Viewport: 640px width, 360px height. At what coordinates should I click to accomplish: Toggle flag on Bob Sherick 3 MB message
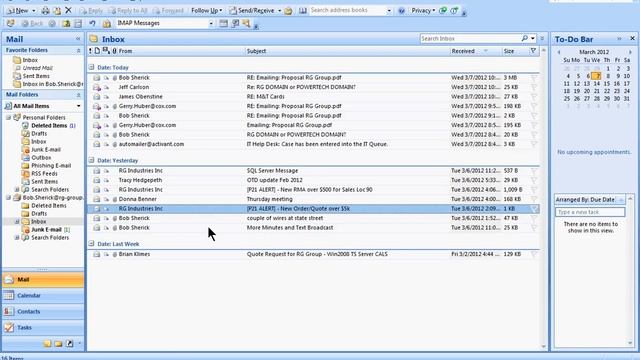pyautogui.click(x=534, y=78)
